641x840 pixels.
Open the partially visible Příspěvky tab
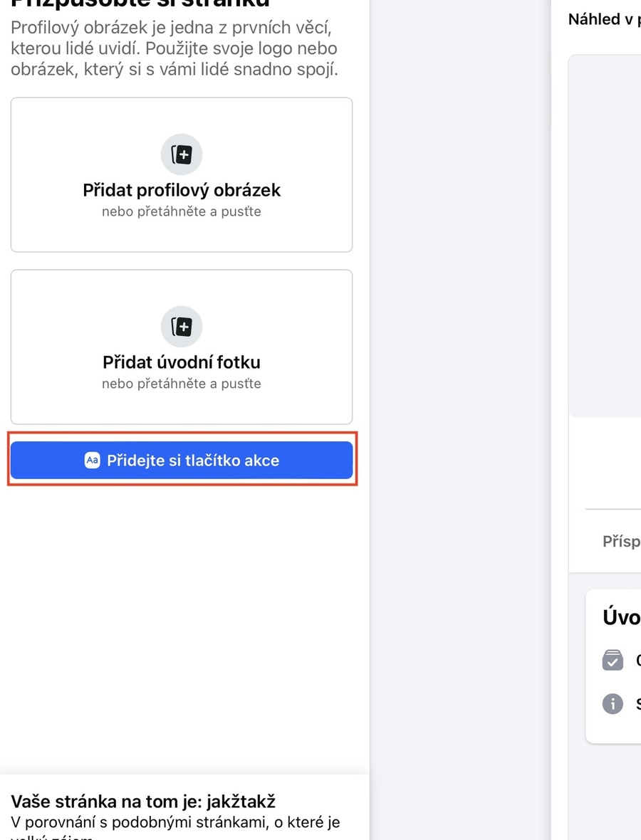621,542
